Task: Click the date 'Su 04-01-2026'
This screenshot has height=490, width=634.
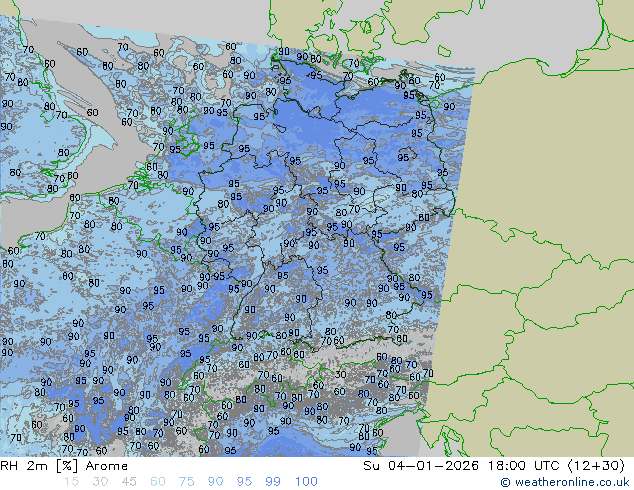Action: (421, 466)
